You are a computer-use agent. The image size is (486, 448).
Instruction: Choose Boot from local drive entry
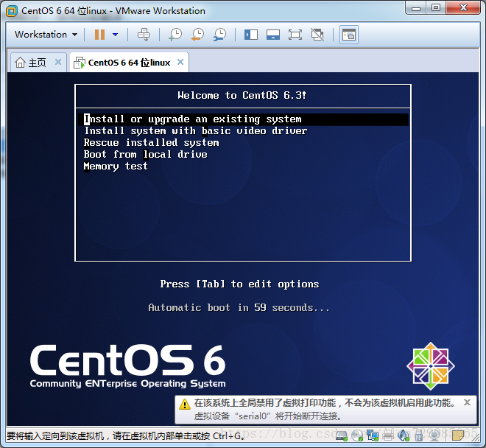145,155
